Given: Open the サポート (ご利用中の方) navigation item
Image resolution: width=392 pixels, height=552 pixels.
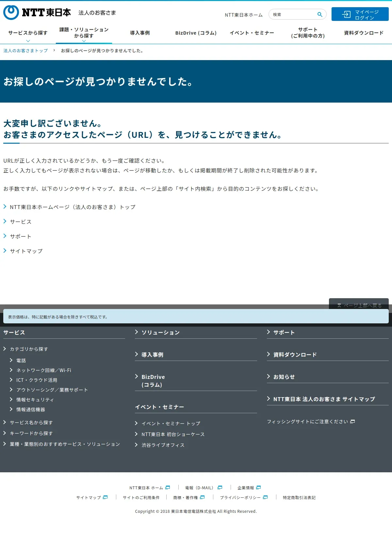Looking at the screenshot, I should [308, 33].
